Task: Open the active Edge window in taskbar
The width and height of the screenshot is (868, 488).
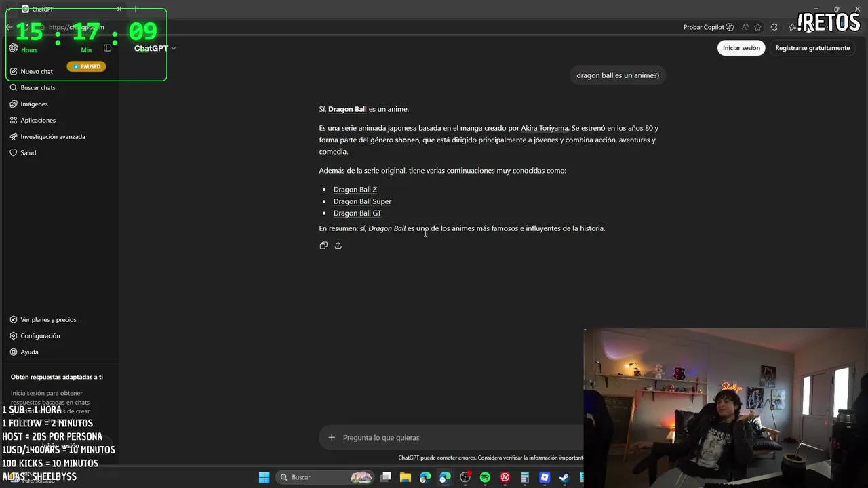Action: coord(445,477)
